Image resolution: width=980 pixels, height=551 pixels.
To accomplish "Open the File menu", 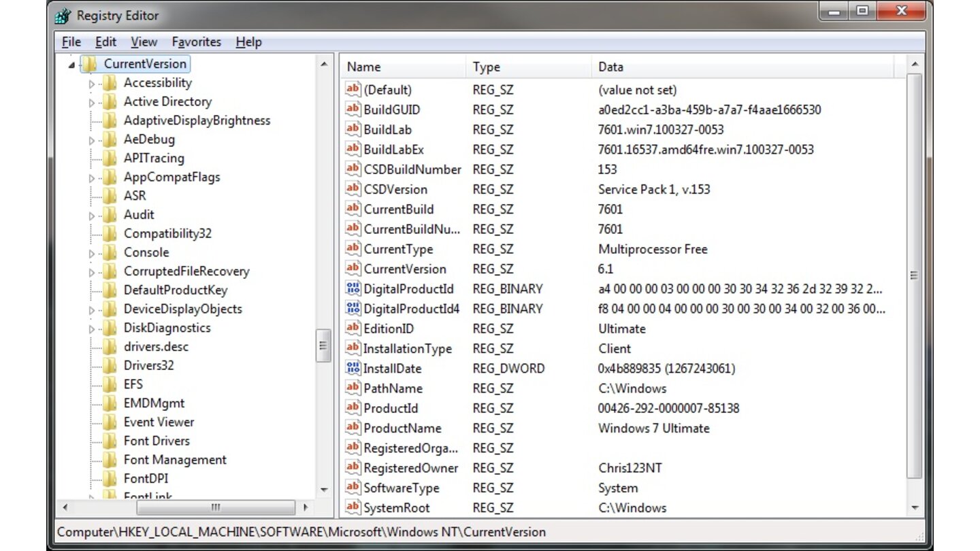I will click(x=71, y=41).
